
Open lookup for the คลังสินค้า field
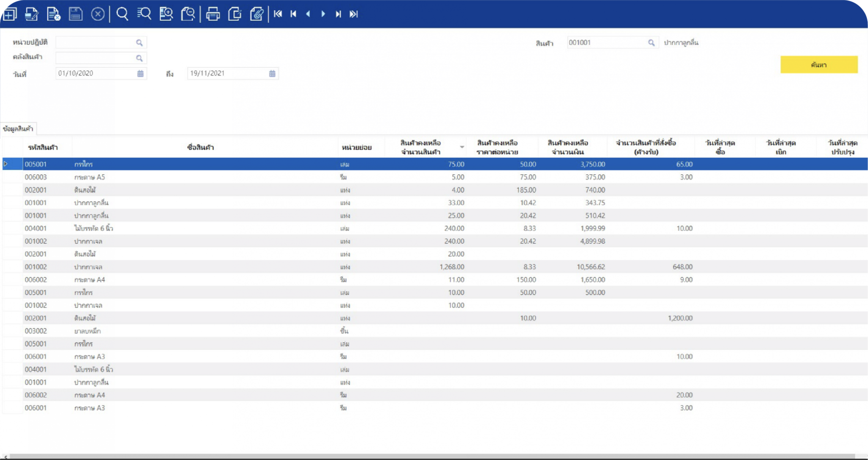pos(139,58)
